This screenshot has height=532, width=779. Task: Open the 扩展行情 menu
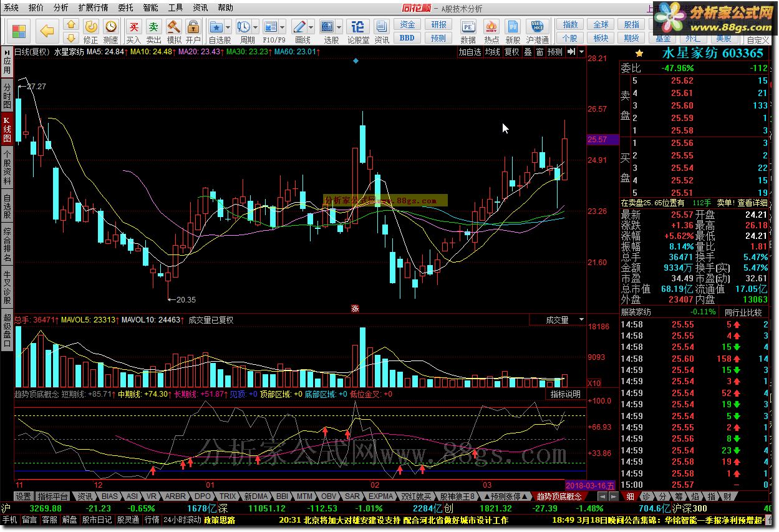tap(93, 7)
